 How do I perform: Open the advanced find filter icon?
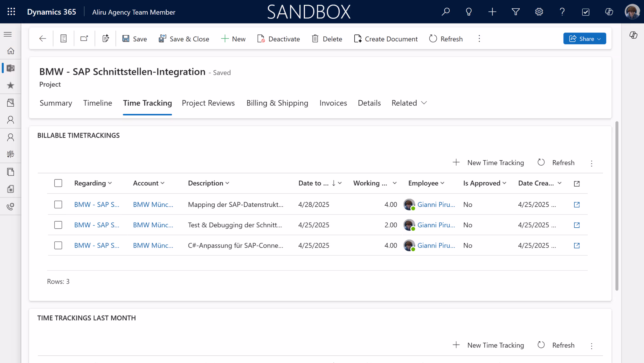tap(516, 12)
